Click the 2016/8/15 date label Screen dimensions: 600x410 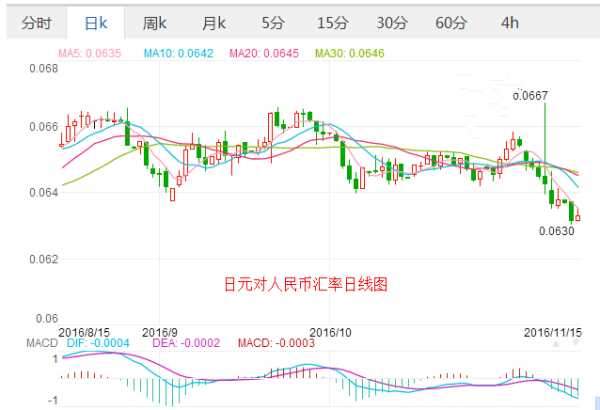pos(84,332)
